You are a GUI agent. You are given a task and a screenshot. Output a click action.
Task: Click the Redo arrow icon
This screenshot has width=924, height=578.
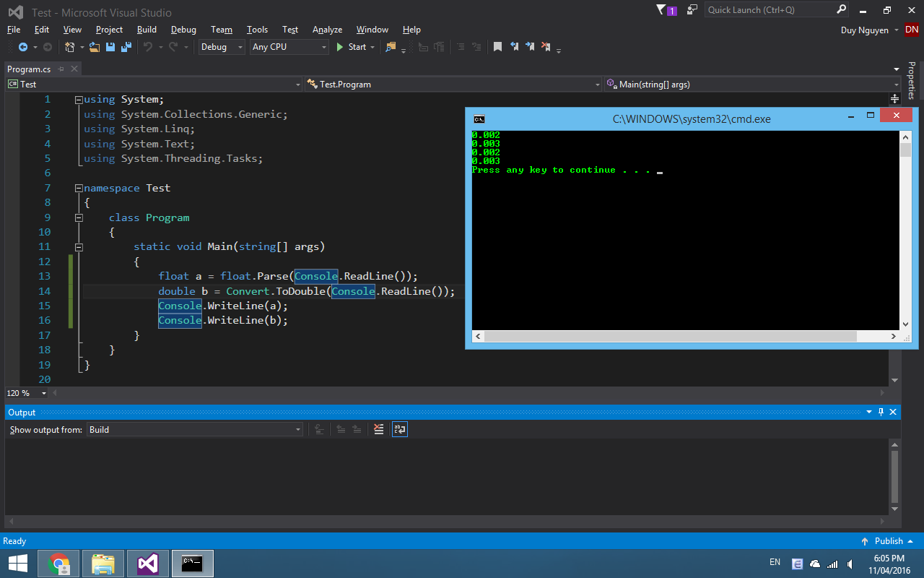[x=173, y=47]
